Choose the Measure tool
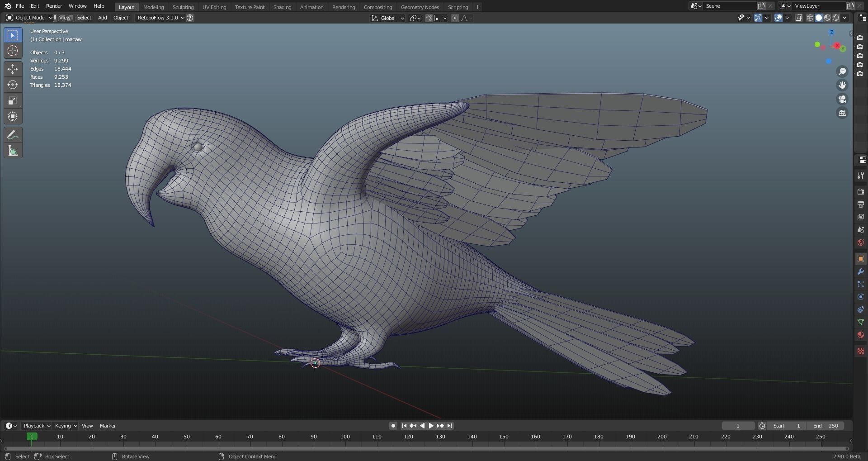868x461 pixels. (13, 151)
